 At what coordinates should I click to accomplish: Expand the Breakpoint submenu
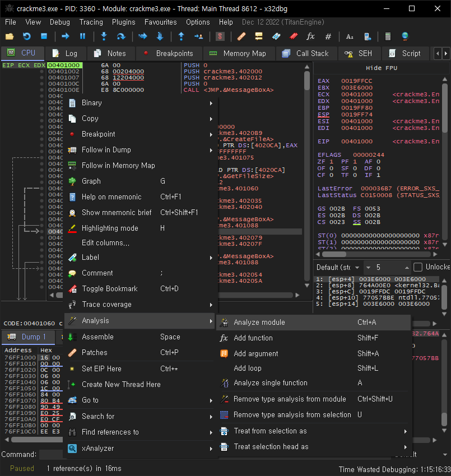click(140, 134)
